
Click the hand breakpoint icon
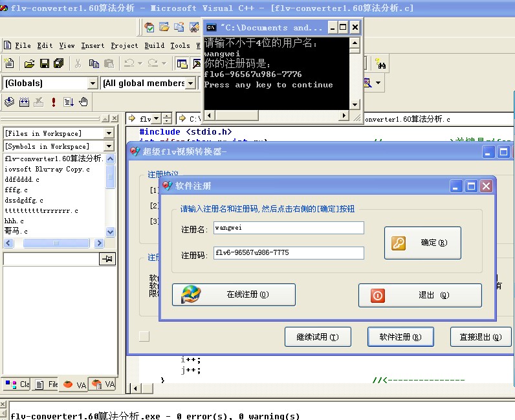(84, 102)
